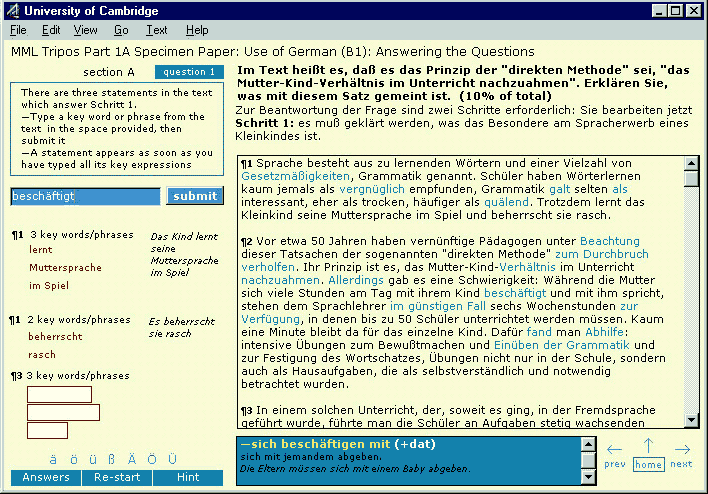
Task: Click the glossary link Abhilfe
Action: [605, 332]
